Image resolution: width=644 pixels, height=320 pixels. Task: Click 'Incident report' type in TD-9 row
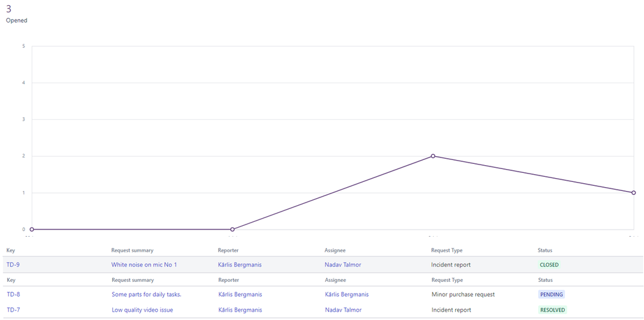[451, 265]
